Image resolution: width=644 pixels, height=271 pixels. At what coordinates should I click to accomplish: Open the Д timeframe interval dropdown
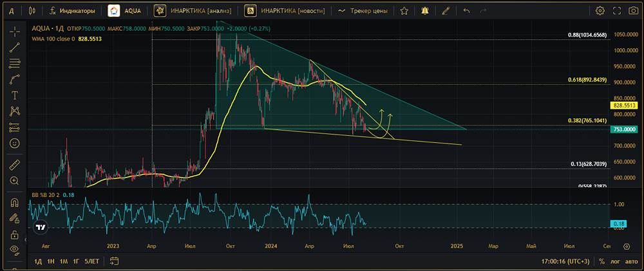click(11, 11)
